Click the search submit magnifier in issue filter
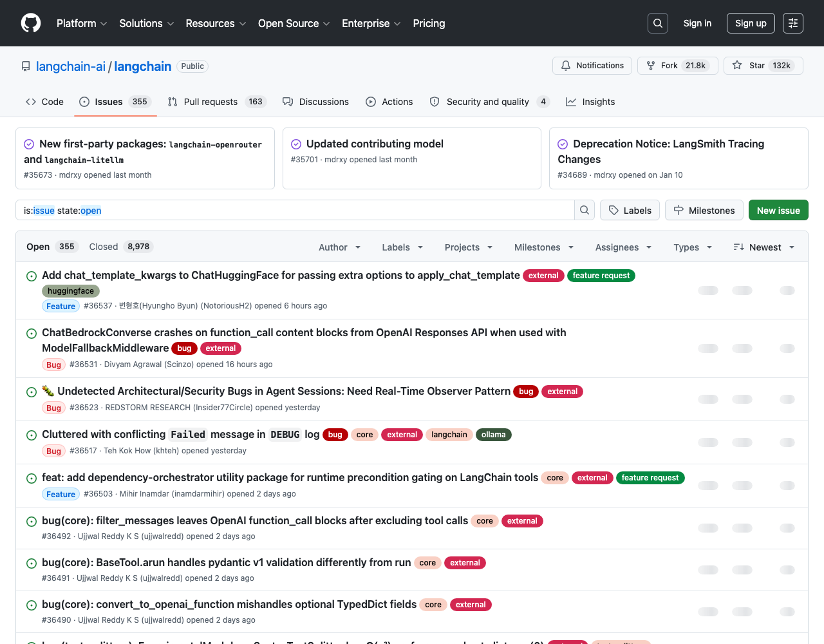 click(x=585, y=210)
